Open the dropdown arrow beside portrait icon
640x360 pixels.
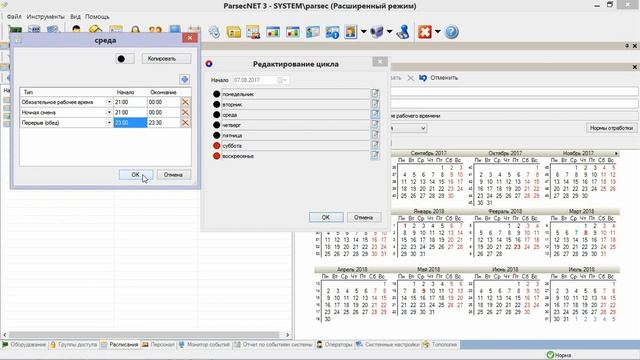[x=363, y=32]
